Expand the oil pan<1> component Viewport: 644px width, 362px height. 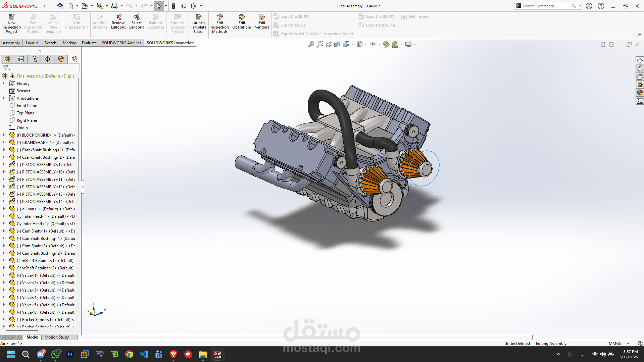click(x=4, y=209)
